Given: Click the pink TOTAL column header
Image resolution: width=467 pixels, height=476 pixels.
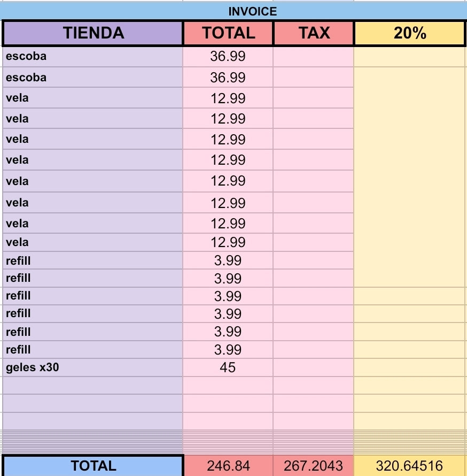Looking at the screenshot, I should [x=228, y=33].
